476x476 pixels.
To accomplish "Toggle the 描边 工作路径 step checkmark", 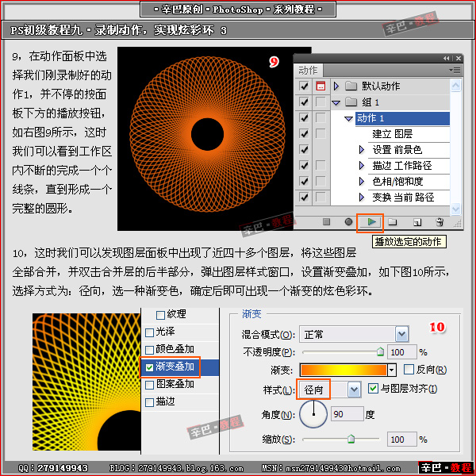I will [304, 166].
